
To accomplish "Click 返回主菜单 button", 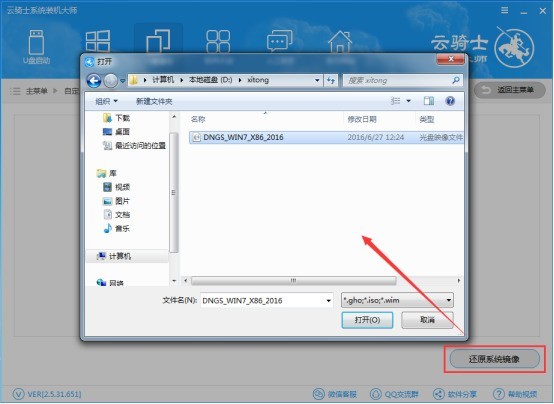I will tap(509, 90).
